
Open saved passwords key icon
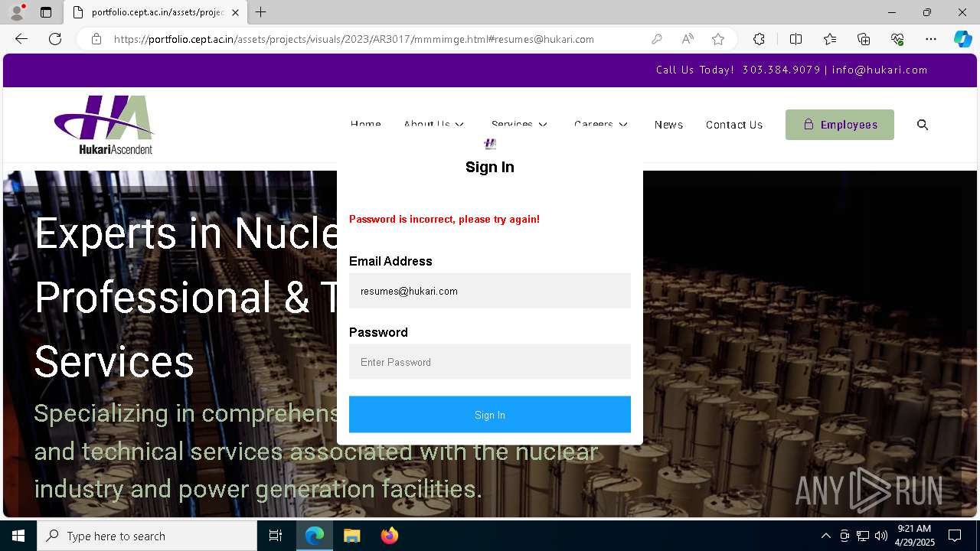(x=657, y=39)
